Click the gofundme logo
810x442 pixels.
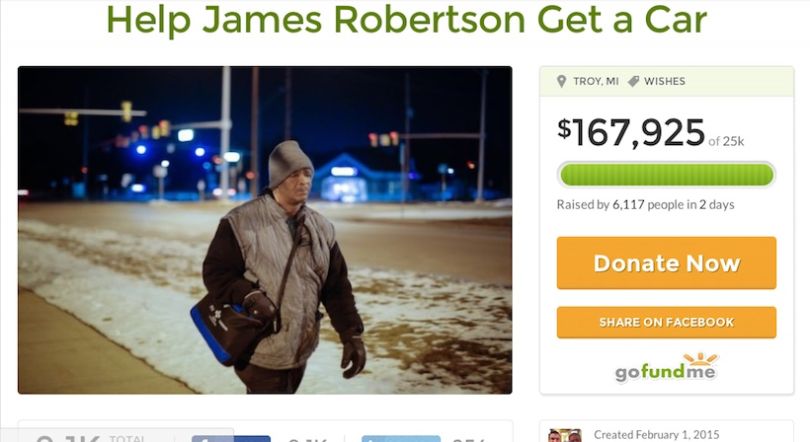click(666, 368)
